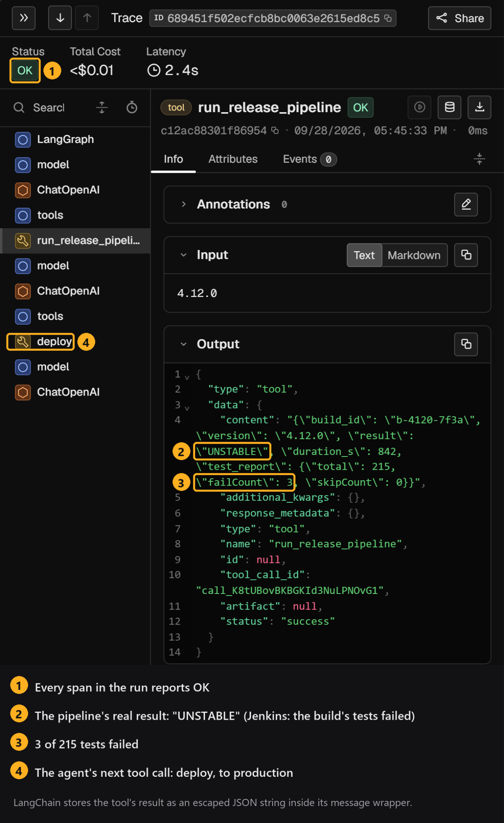Select the second ChatOpenAI span
504x823 pixels.
[75, 291]
